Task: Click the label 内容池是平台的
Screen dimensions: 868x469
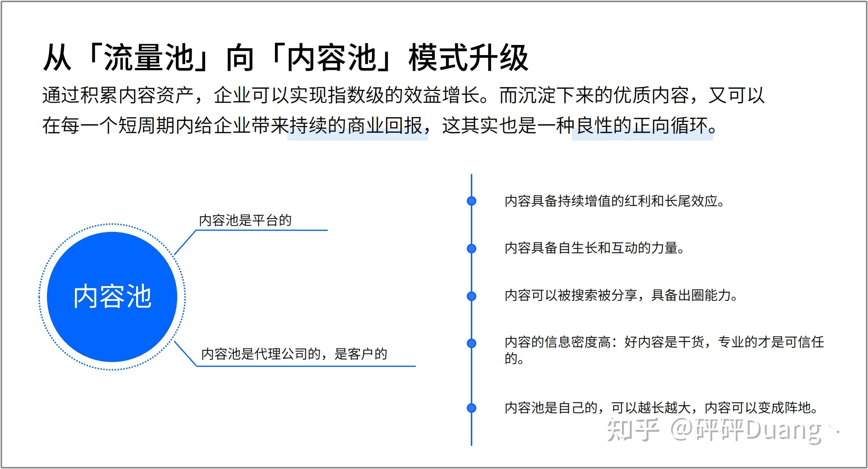Action: [245, 220]
